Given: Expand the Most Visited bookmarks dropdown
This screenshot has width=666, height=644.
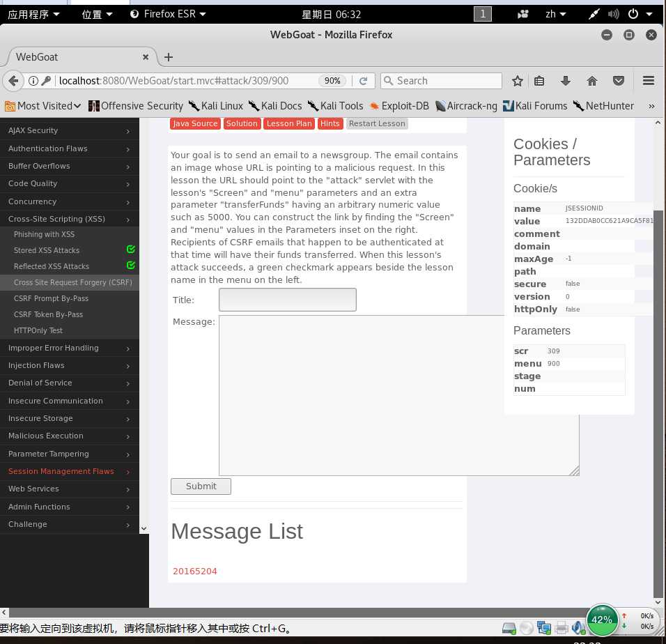Looking at the screenshot, I should pos(43,106).
